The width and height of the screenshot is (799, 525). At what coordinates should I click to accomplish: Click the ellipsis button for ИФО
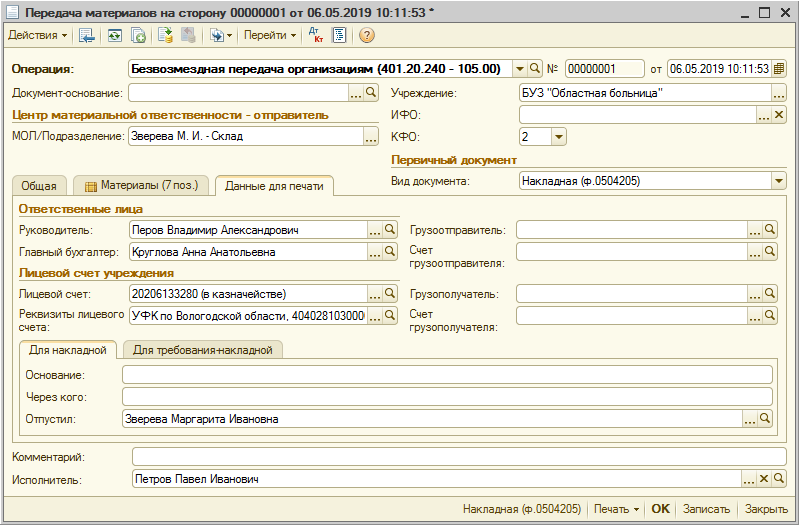[x=763, y=115]
